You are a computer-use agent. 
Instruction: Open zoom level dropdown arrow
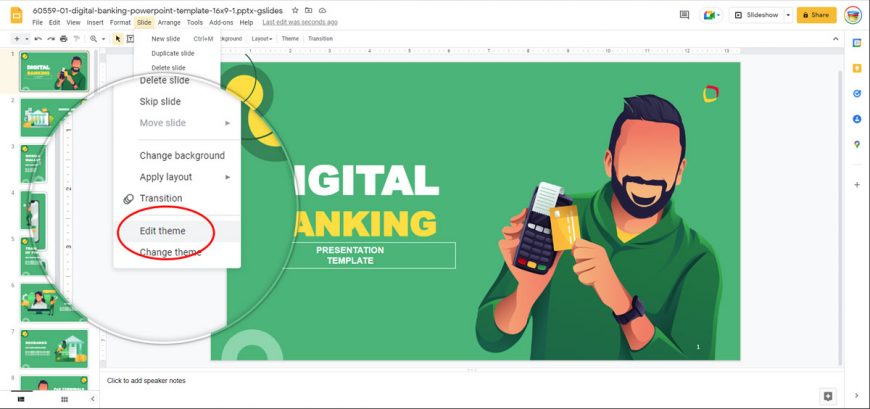tap(103, 39)
